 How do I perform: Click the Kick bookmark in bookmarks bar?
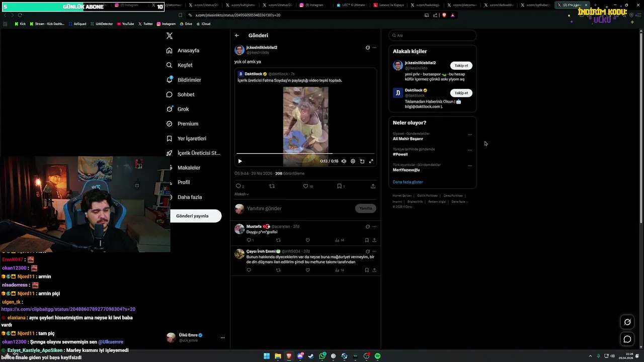coord(20,24)
